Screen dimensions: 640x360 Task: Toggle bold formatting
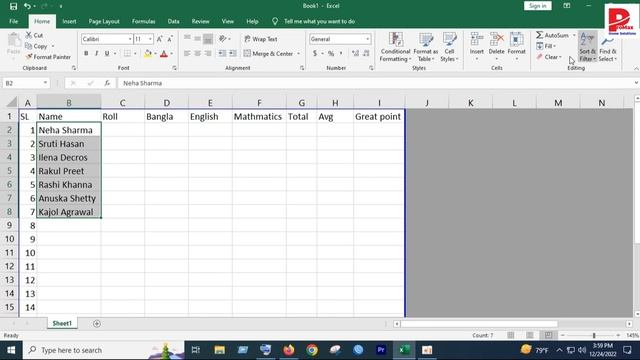pos(86,53)
